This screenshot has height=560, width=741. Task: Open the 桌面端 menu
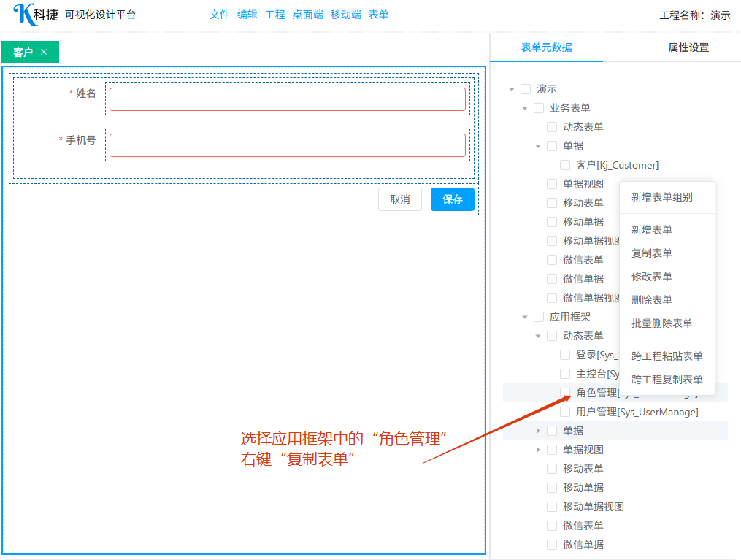(x=307, y=15)
